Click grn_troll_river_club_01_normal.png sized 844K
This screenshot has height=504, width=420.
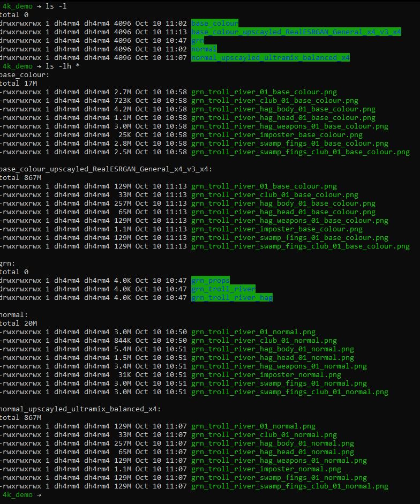point(264,341)
